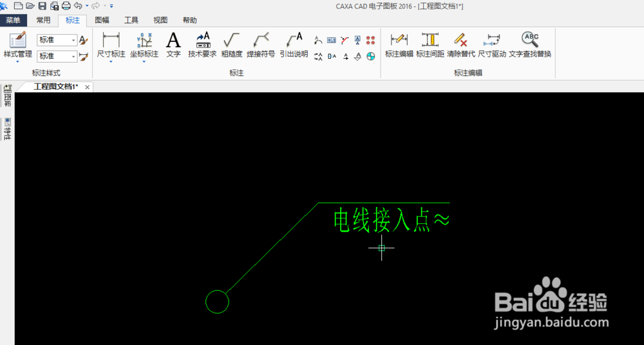
Task: Select the 粗糙度 roughness symbol tool
Action: point(232,45)
